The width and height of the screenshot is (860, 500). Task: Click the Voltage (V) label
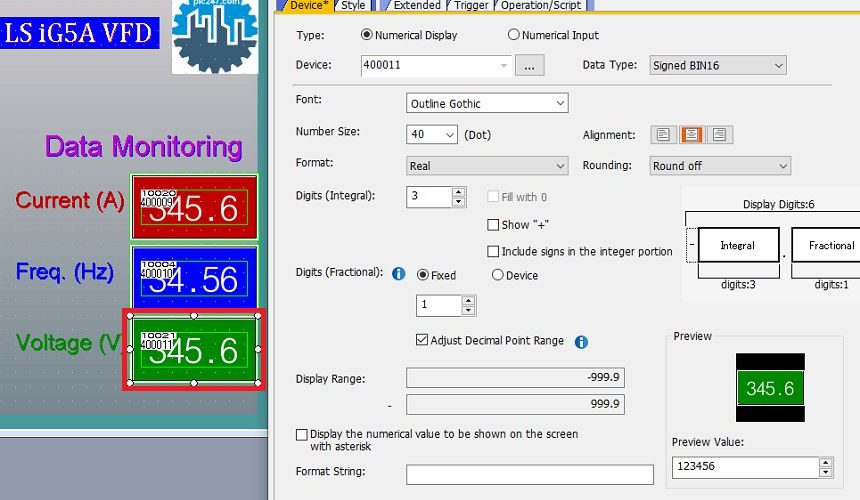tap(69, 343)
